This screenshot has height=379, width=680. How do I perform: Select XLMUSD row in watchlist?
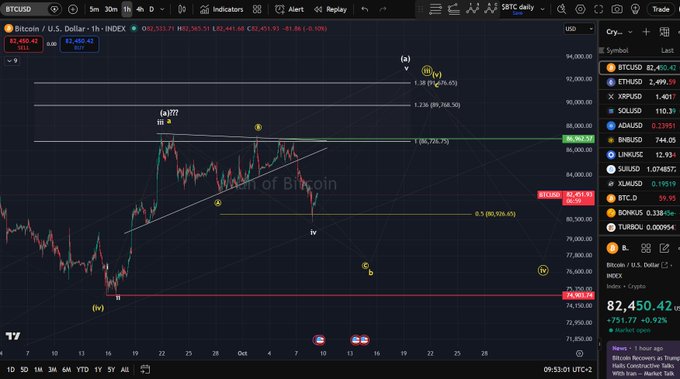coord(640,184)
